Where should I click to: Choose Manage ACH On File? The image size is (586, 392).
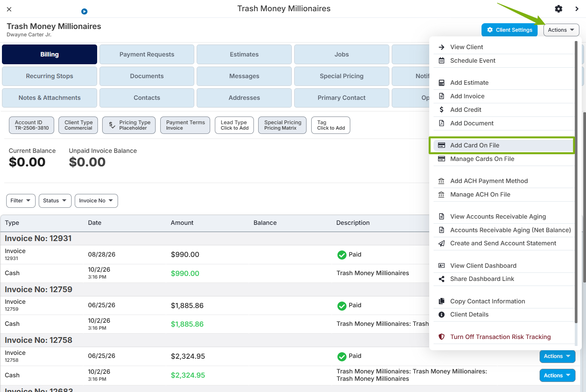coord(504,195)
